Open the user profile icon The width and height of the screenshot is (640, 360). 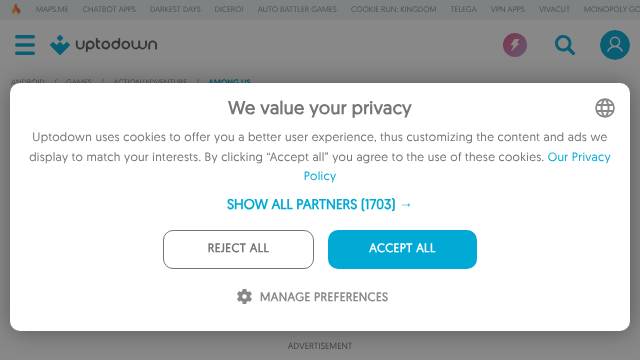click(x=614, y=45)
